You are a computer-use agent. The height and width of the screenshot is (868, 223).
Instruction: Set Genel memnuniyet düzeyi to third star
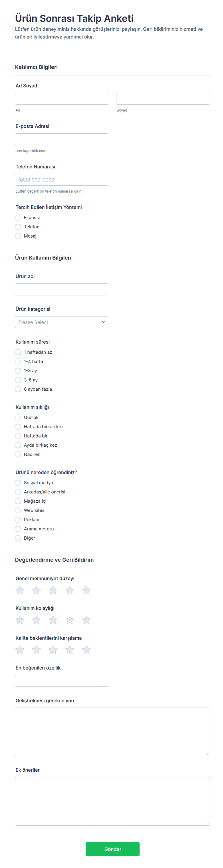[x=53, y=590]
